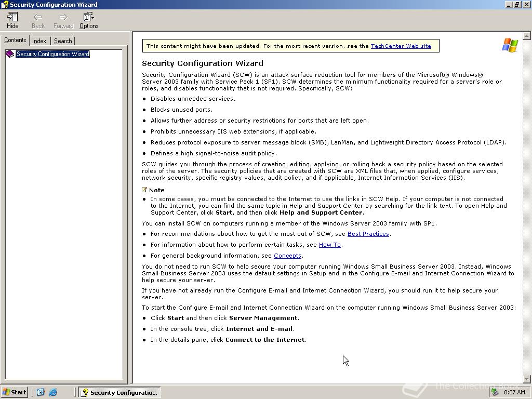Click bold 'Help and Support Center' text

[x=321, y=212]
